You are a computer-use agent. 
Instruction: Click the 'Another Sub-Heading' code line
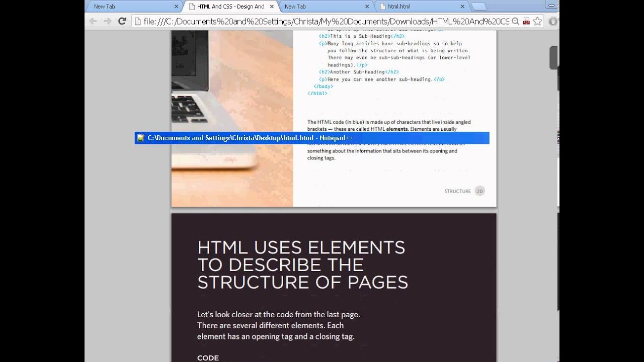click(x=359, y=72)
